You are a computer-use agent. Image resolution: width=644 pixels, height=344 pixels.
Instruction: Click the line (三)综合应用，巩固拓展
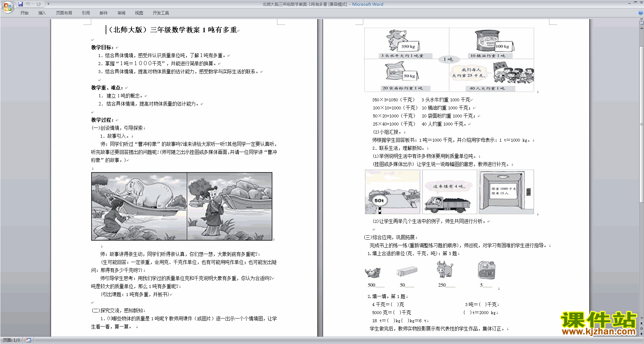pyautogui.click(x=389, y=237)
